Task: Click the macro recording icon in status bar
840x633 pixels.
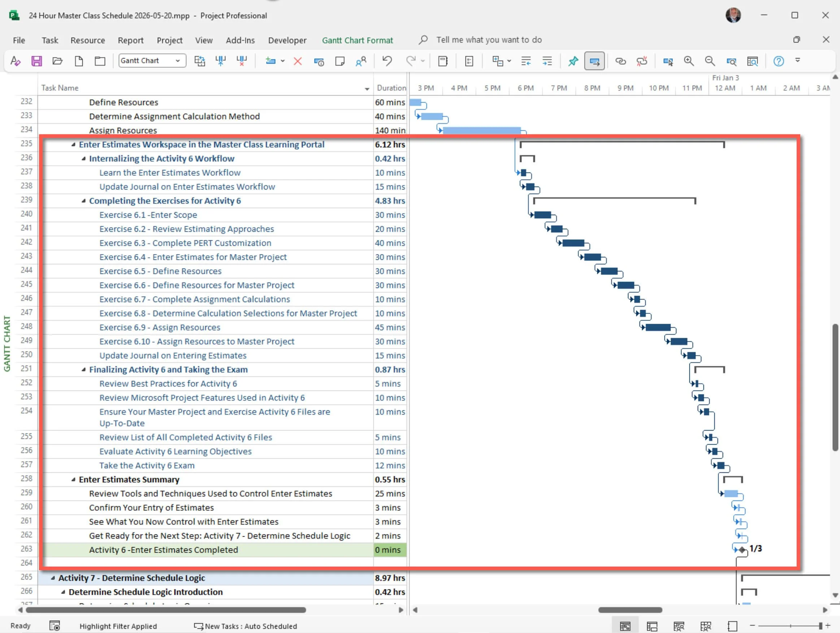Action: [55, 625]
